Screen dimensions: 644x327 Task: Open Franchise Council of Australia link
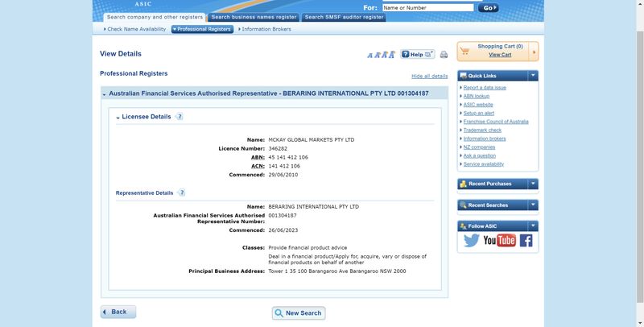[x=496, y=122]
